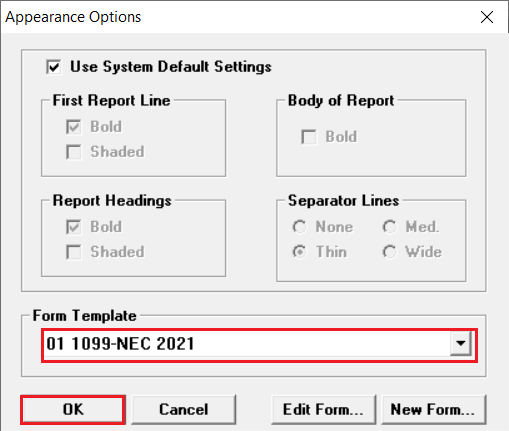The width and height of the screenshot is (509, 431).
Task: Select None for Separator Lines
Action: (x=299, y=227)
